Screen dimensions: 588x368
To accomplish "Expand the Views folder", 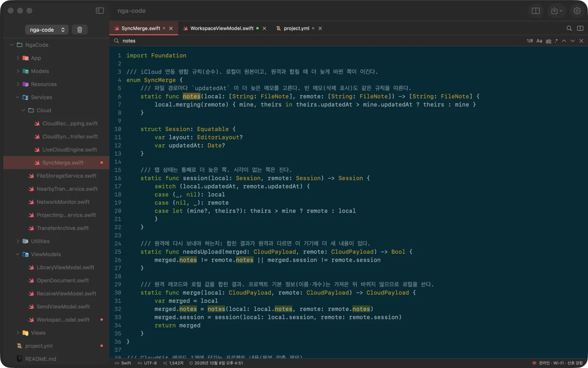I will [x=18, y=333].
